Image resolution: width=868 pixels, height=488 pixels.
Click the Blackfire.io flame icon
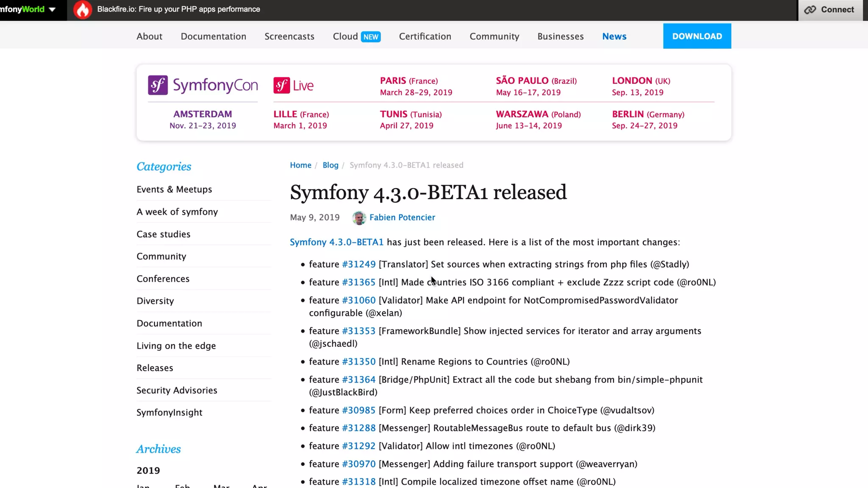click(x=83, y=10)
